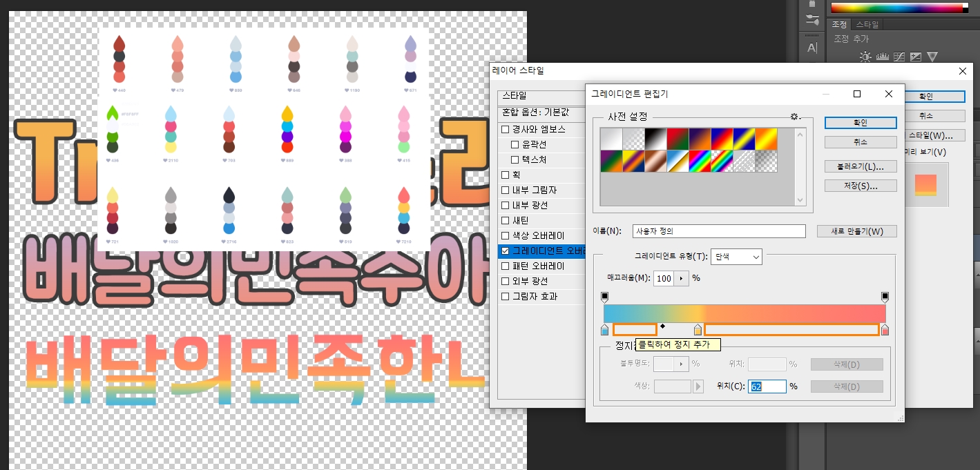Add a Vibrance adjustment
The image size is (980, 470).
tap(932, 57)
